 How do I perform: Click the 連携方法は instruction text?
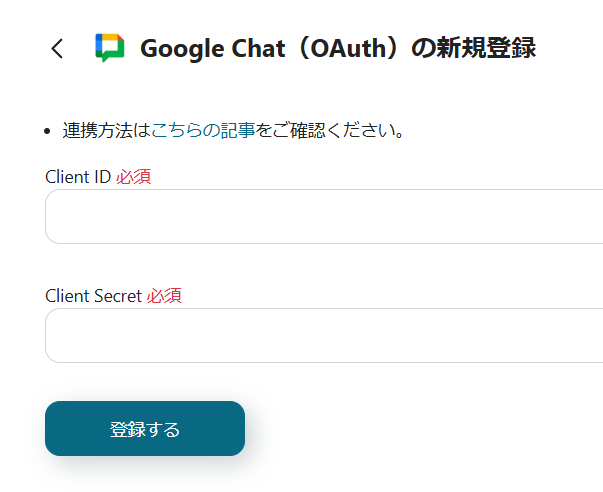106,130
